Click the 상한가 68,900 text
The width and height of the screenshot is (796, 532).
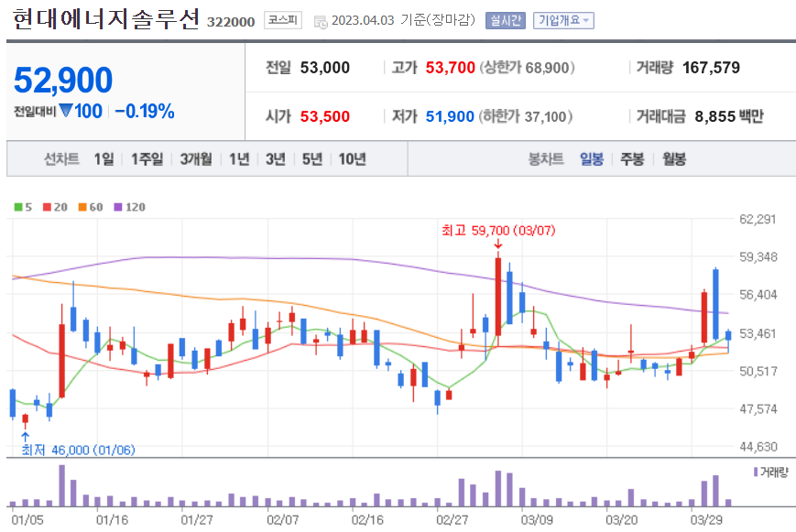coord(527,68)
